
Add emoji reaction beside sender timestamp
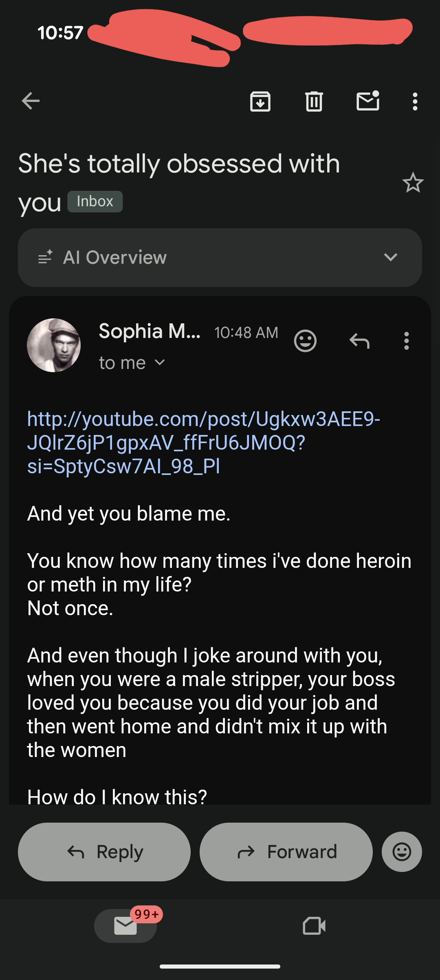(305, 341)
